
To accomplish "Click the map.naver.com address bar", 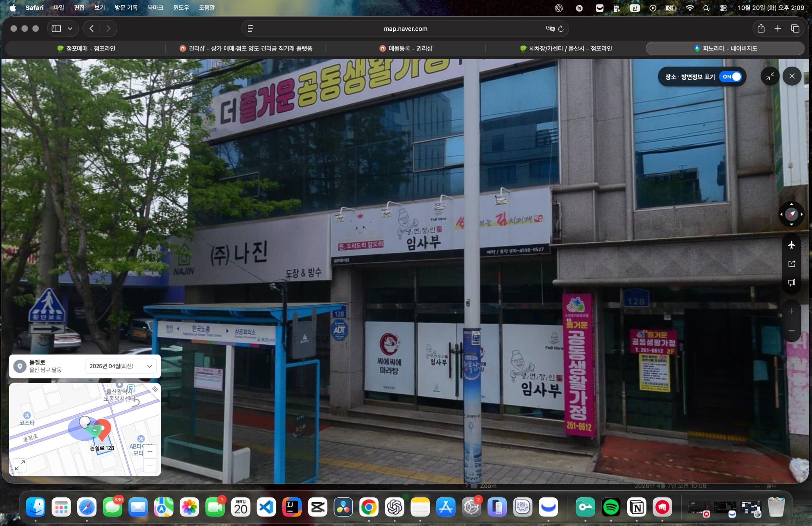I will click(405, 29).
